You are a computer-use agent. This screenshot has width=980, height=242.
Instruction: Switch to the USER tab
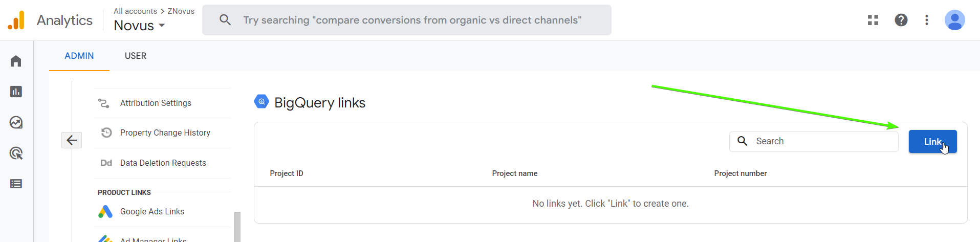click(x=136, y=56)
